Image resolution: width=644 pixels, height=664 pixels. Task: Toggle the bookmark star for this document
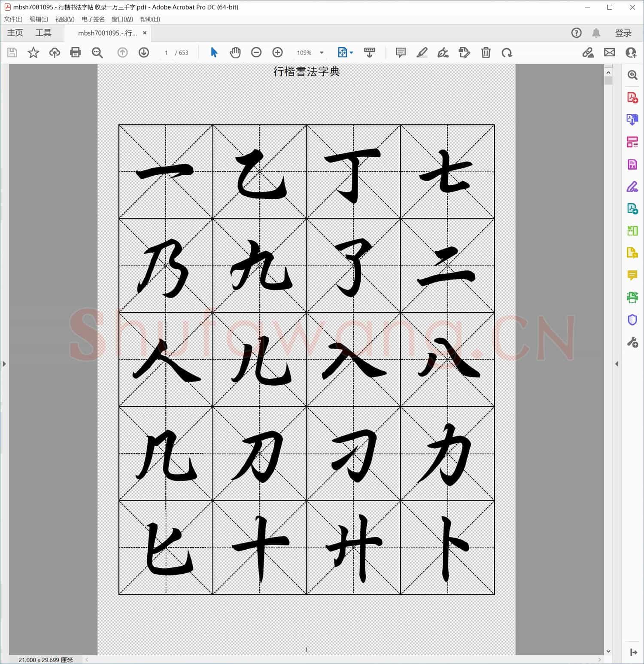click(x=33, y=52)
